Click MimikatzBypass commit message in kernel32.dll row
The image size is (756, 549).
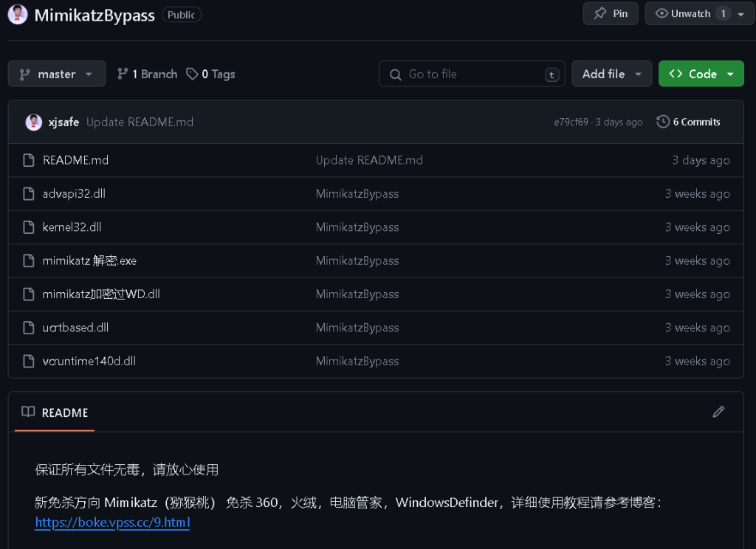click(x=357, y=227)
